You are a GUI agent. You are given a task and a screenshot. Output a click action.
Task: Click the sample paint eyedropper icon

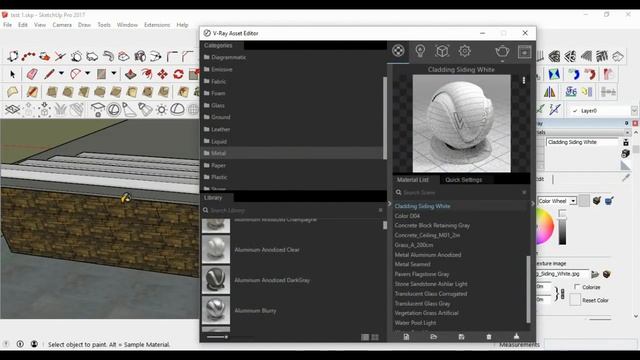pyautogui.click(x=626, y=178)
